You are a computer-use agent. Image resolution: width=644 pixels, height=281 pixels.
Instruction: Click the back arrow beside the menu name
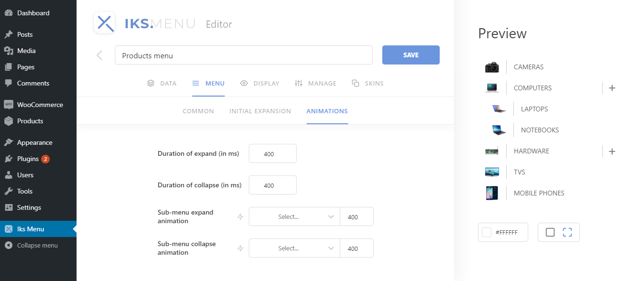click(x=100, y=55)
